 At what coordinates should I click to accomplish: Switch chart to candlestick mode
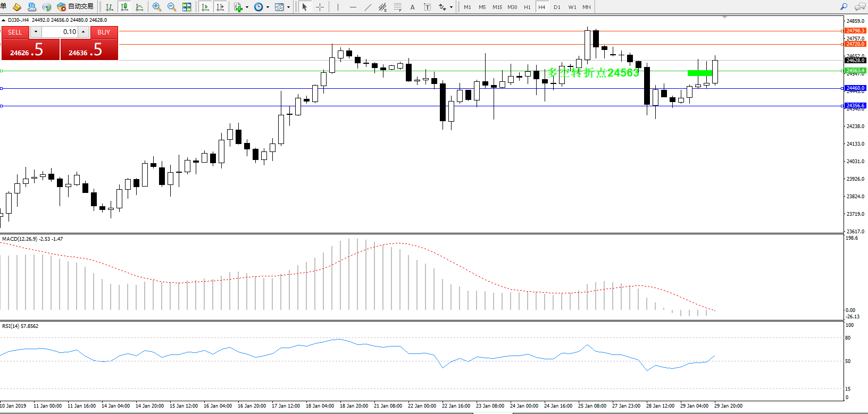[124, 7]
